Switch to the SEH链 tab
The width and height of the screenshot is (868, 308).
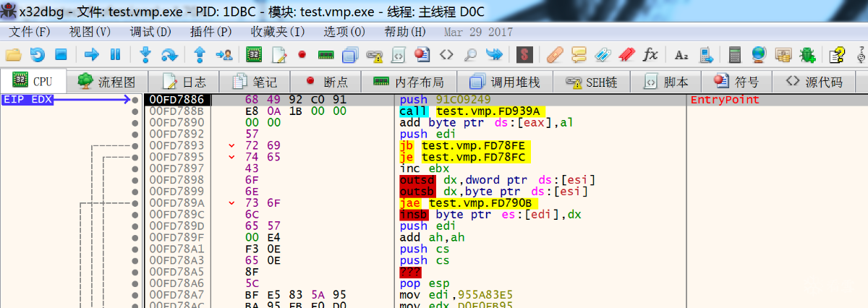click(x=592, y=81)
